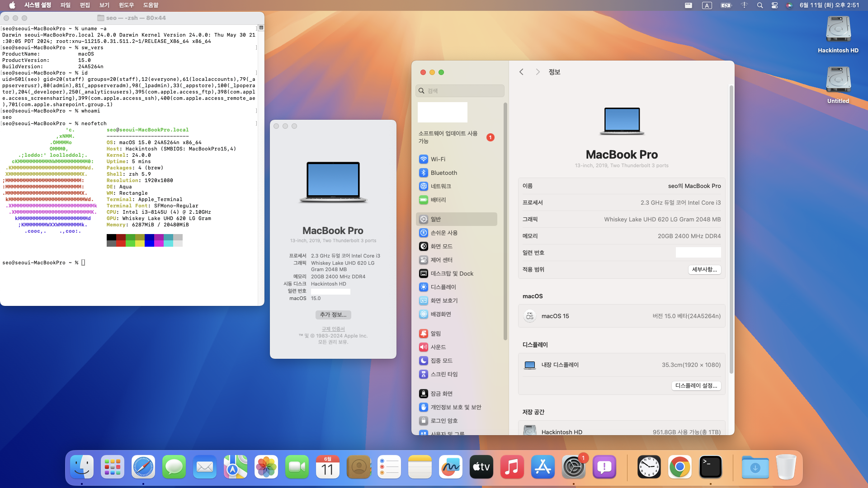This screenshot has height=488, width=868.
Task: Open the 시스템 설정 menu
Action: (x=38, y=5)
